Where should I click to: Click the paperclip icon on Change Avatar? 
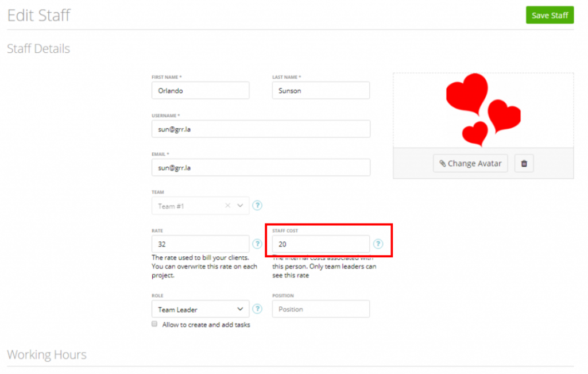(442, 163)
